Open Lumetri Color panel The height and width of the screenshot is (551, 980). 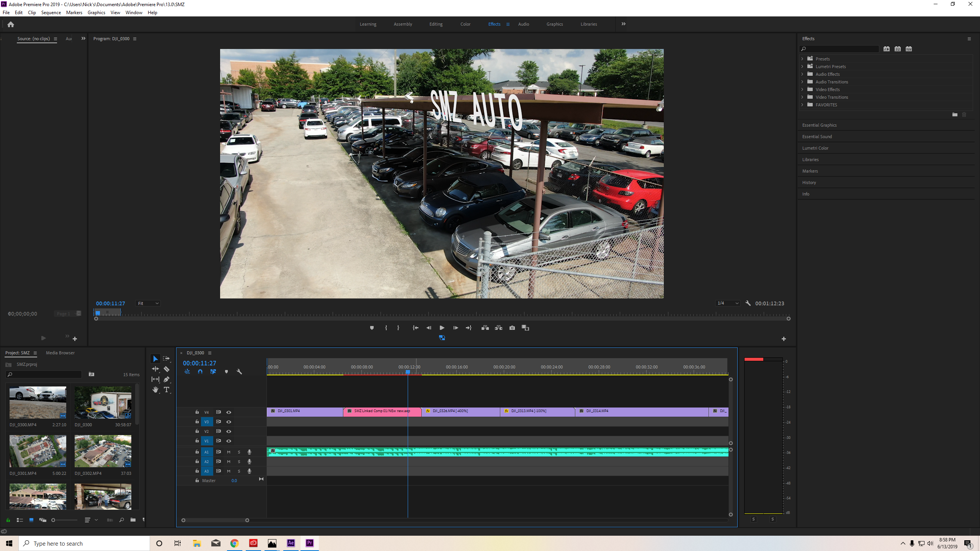(815, 148)
